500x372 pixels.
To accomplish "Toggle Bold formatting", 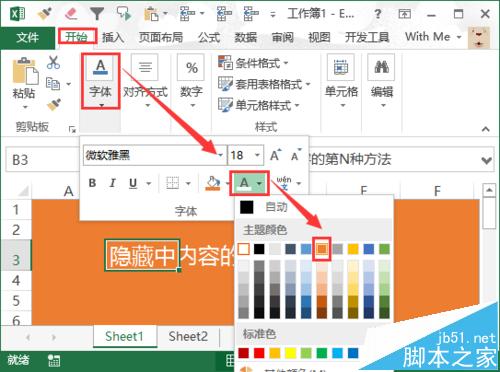I will point(92,183).
